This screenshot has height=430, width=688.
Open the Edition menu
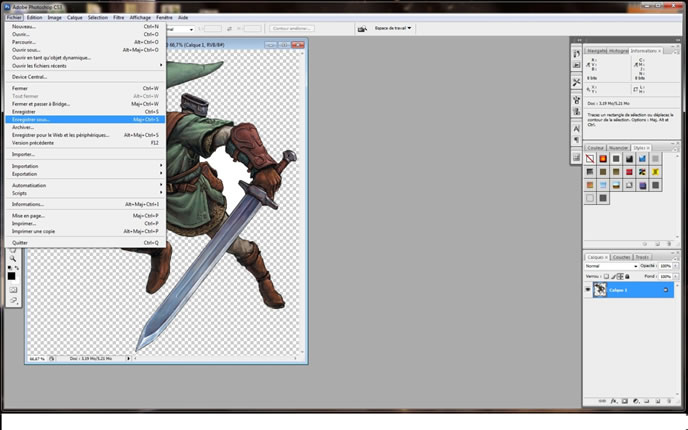(34, 18)
